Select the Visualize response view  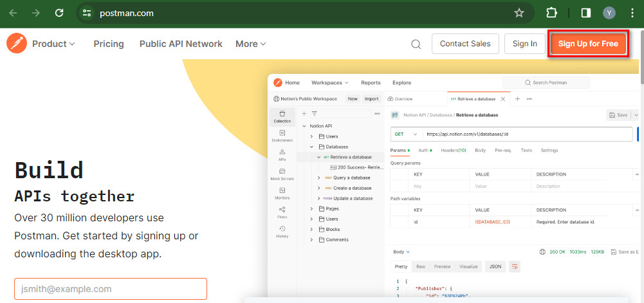(468, 266)
